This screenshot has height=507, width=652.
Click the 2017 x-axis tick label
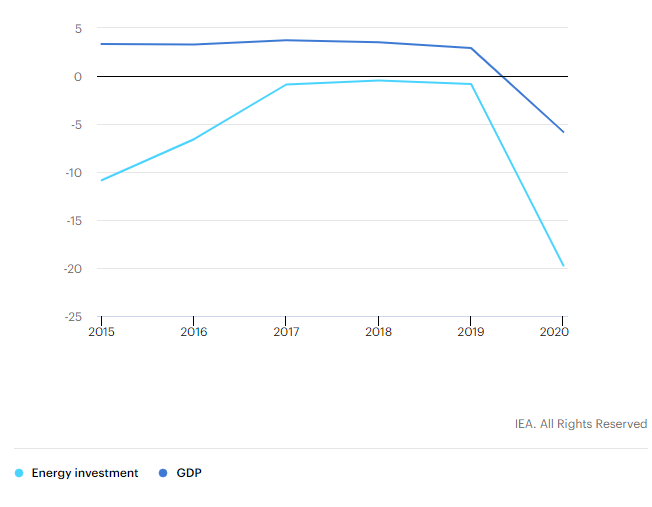286,330
